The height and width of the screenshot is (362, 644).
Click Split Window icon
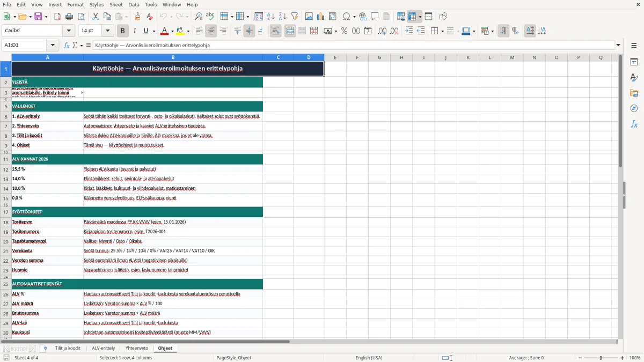click(x=428, y=17)
